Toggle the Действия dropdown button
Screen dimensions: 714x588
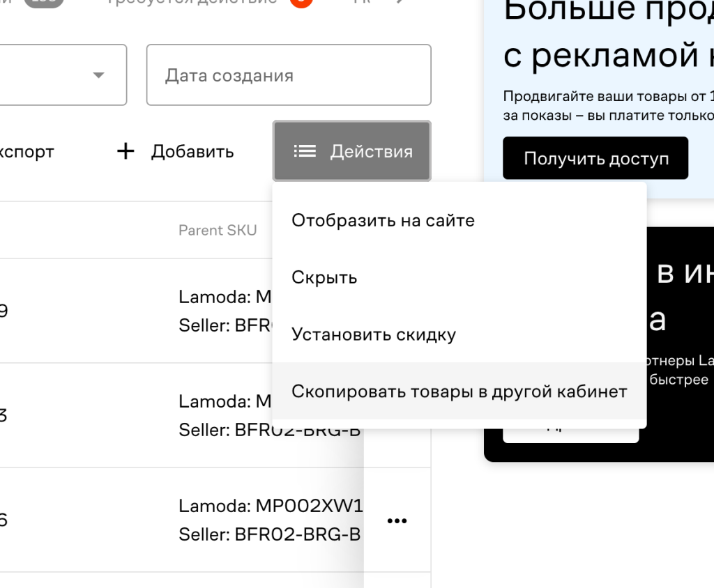tap(351, 151)
